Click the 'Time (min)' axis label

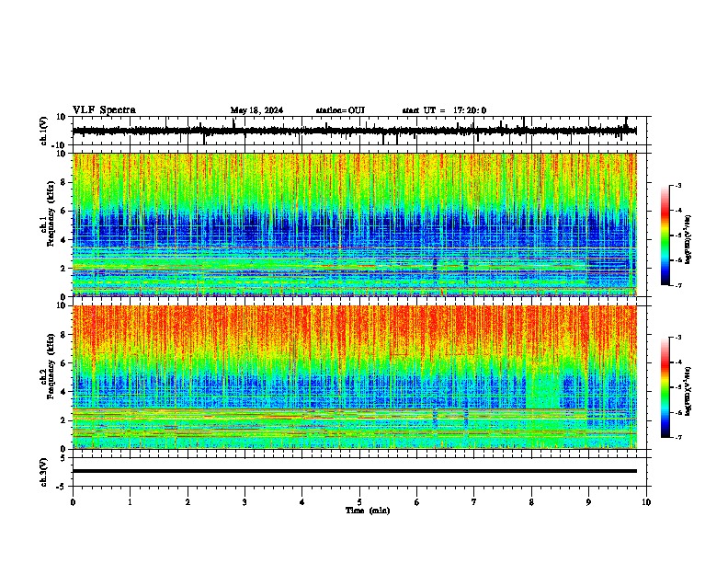point(368,511)
